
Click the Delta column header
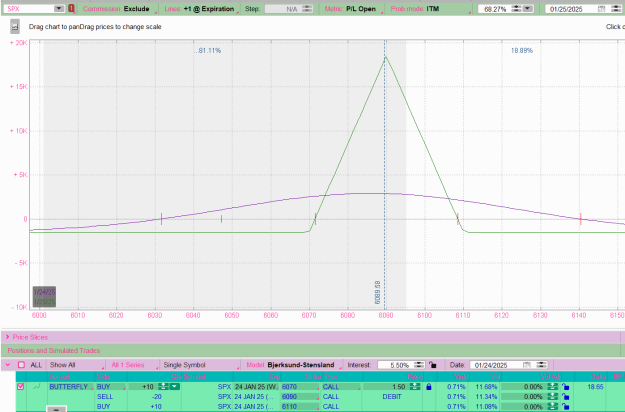pyautogui.click(x=598, y=377)
